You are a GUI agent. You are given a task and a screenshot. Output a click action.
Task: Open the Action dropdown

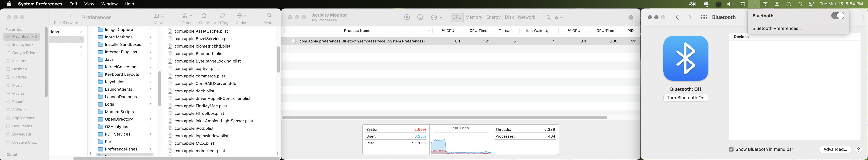pyautogui.click(x=242, y=15)
